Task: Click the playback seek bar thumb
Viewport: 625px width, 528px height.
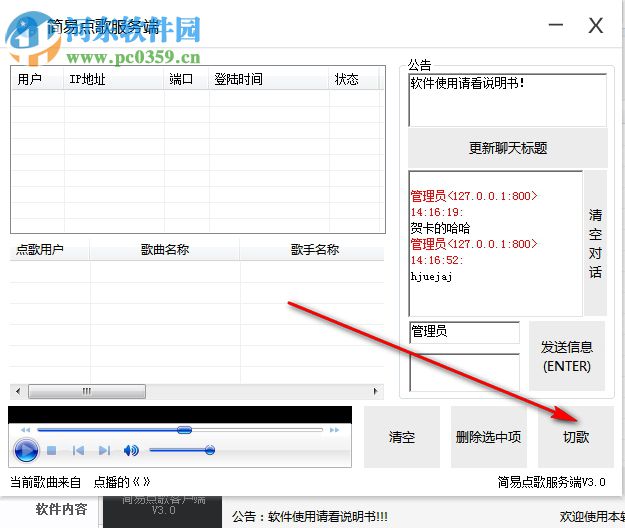Action: [x=185, y=430]
